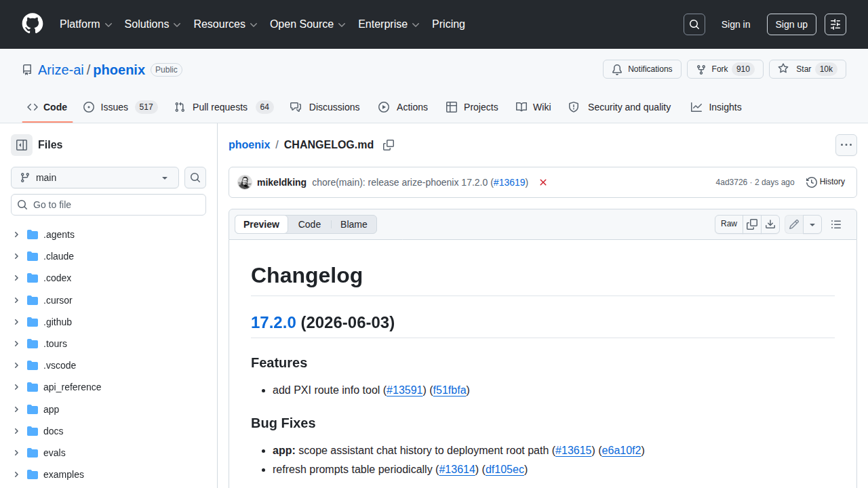Open the document outline panel
The image size is (868, 488).
pos(836,224)
